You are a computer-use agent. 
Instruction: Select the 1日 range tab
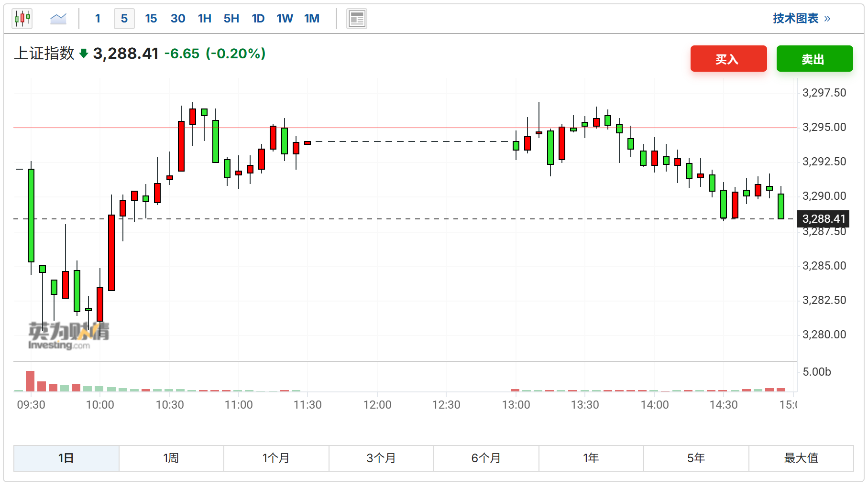[x=66, y=458]
